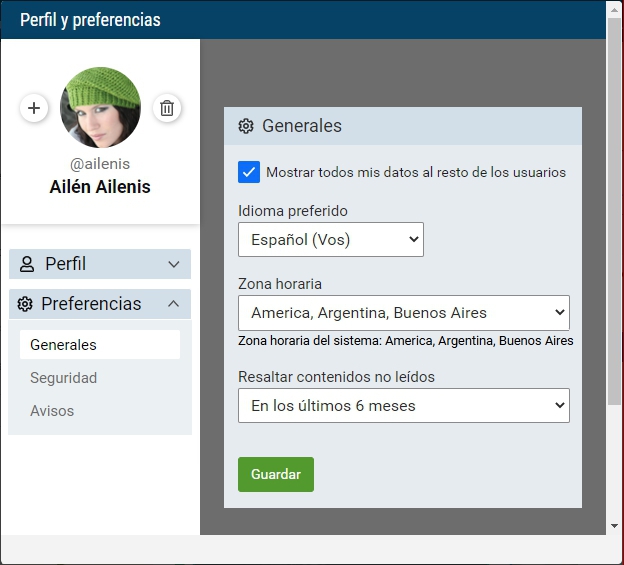The width and height of the screenshot is (624, 565).
Task: Click the add photo plus icon
Action: [34, 108]
